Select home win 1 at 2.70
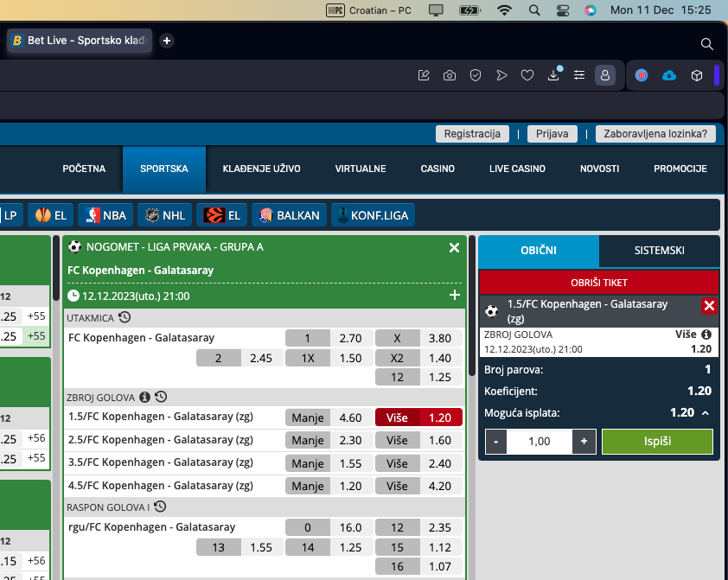 [329, 338]
